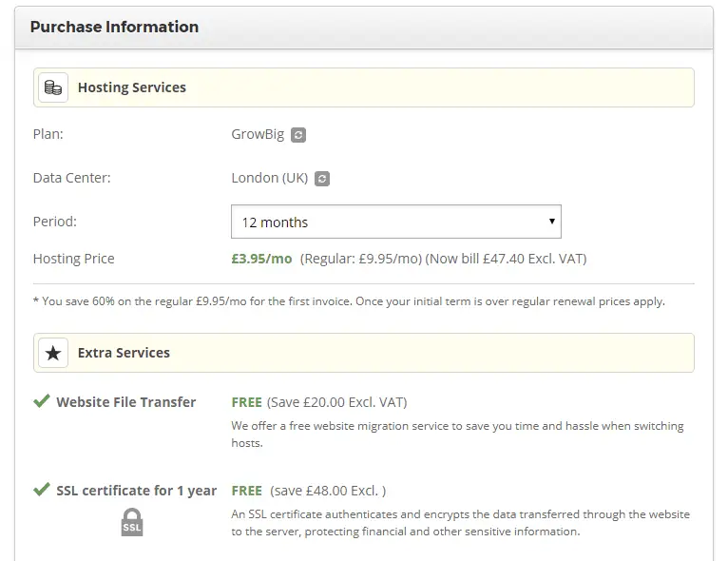Click the SSL padlock icon
The image size is (728, 561).
pos(132,522)
